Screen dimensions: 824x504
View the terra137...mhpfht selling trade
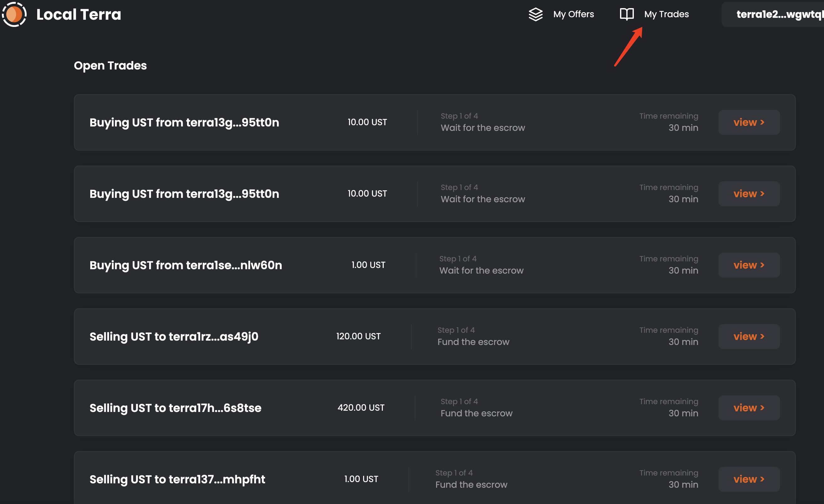pos(749,479)
